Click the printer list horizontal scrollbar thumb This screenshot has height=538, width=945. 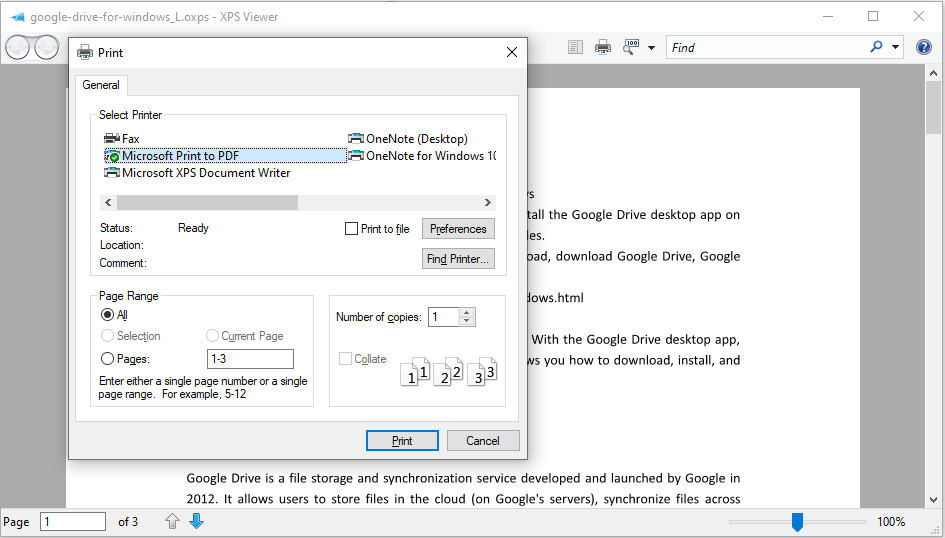[207, 202]
